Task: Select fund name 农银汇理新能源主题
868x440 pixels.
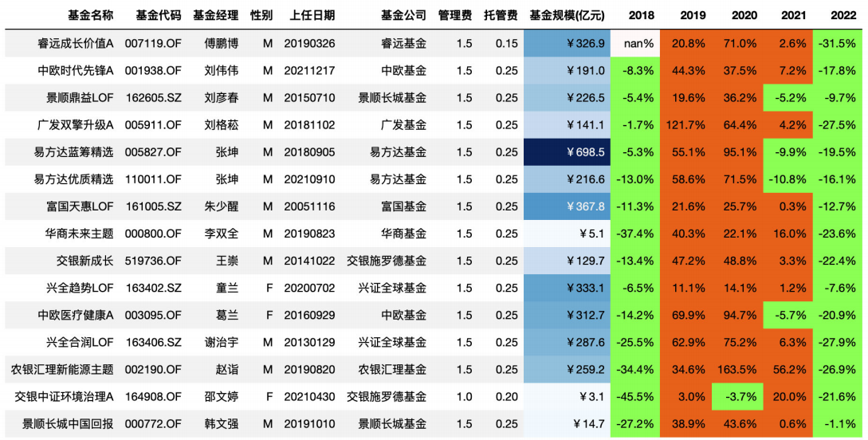Action: click(62, 370)
